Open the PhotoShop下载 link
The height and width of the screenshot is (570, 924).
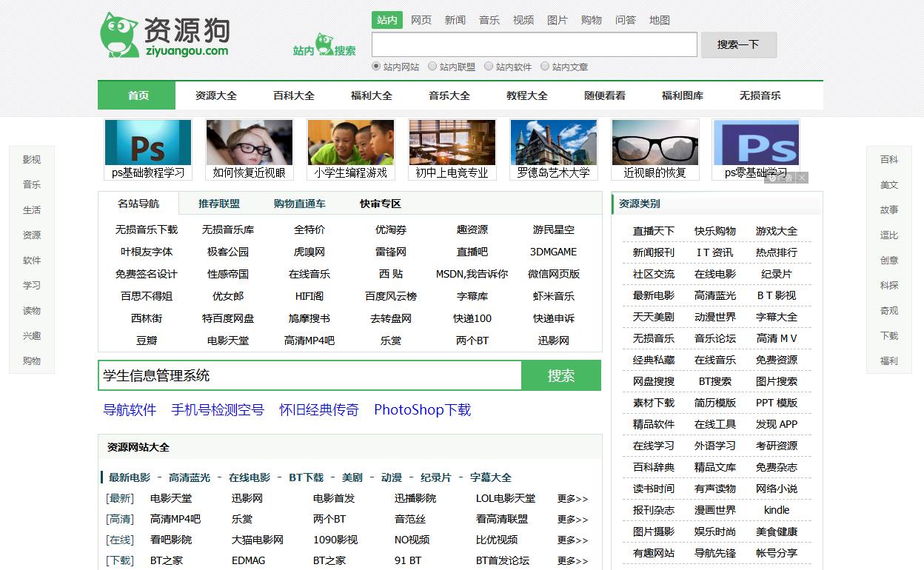pos(421,409)
